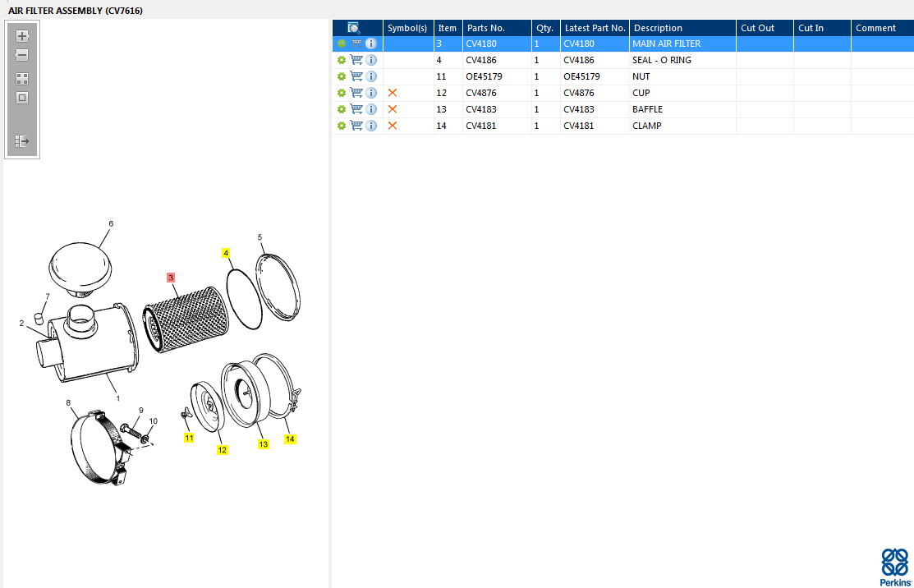Screen dimensions: 914x588
Task: Select callout 13 in the diagram
Action: click(264, 444)
